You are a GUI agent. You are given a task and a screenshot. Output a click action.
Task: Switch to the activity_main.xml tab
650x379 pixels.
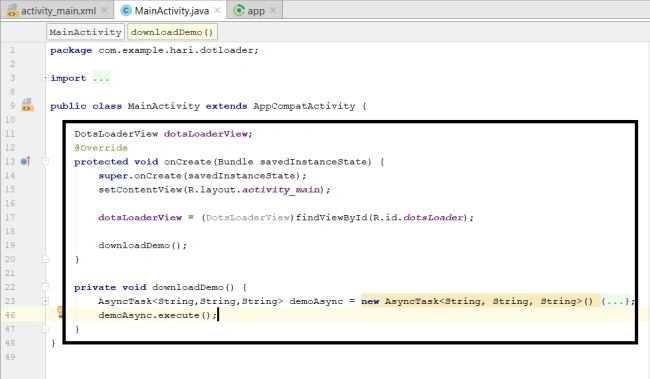(x=58, y=11)
